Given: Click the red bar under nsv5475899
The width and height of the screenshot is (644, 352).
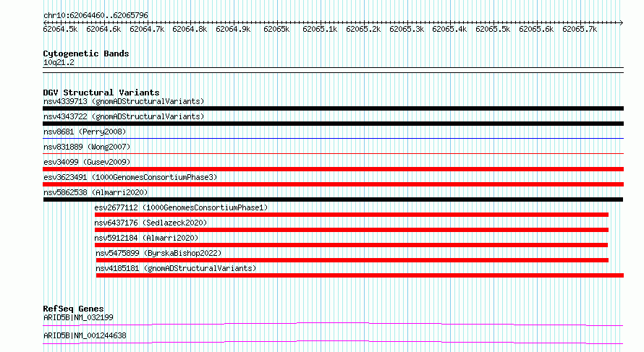Looking at the screenshot, I should point(352,260).
